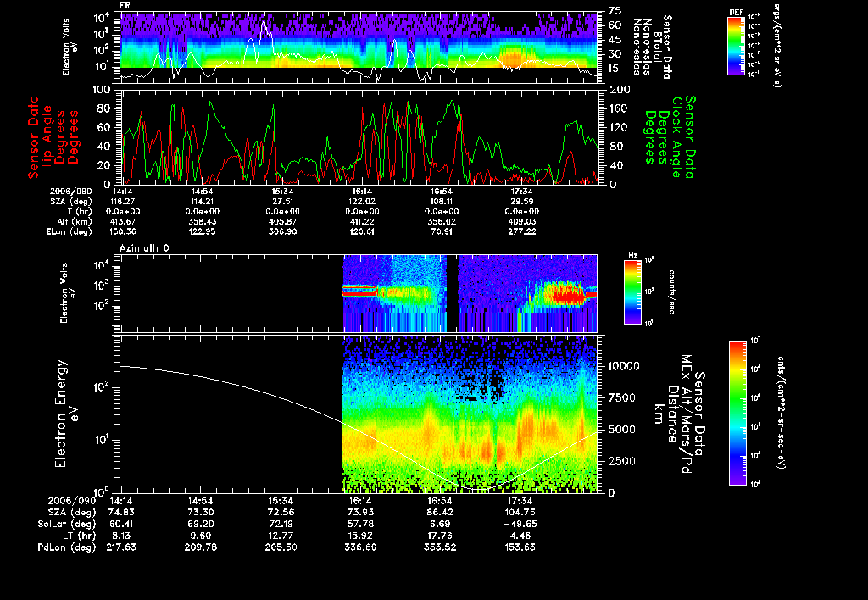Select the 'ER' panel title
The width and height of the screenshot is (868, 600).
[x=124, y=6]
